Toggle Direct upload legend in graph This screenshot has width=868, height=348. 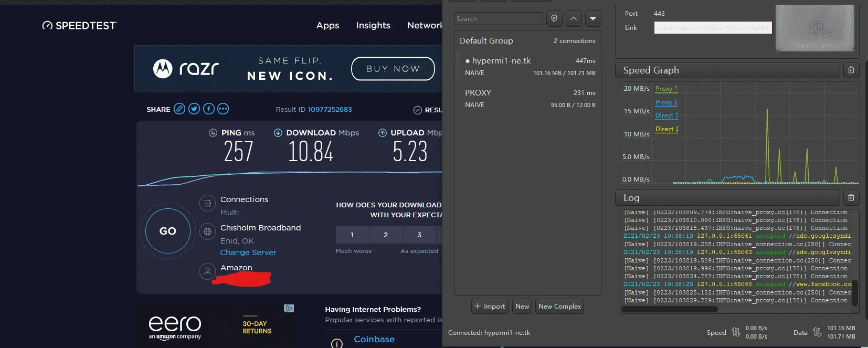[666, 115]
